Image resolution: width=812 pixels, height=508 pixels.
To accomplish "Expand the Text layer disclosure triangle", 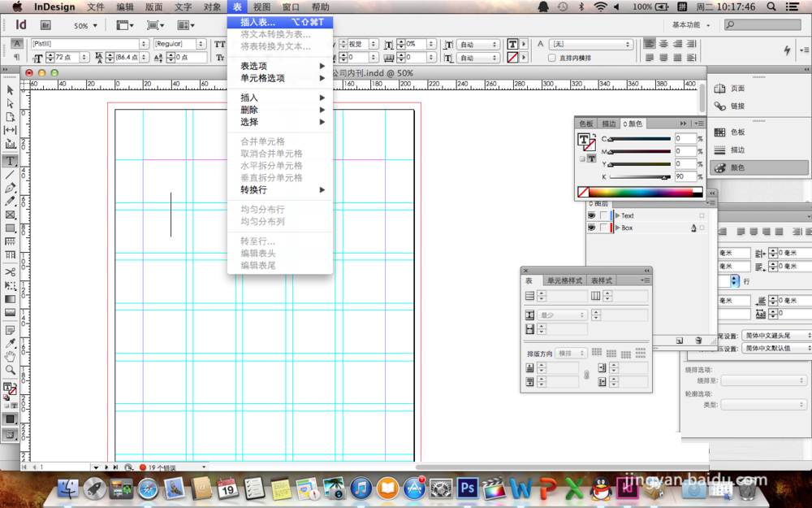I will click(x=617, y=215).
